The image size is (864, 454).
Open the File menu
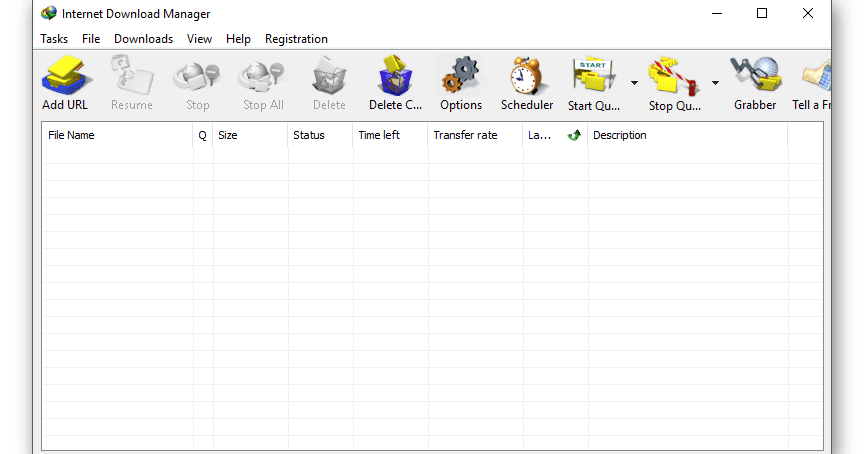[91, 39]
